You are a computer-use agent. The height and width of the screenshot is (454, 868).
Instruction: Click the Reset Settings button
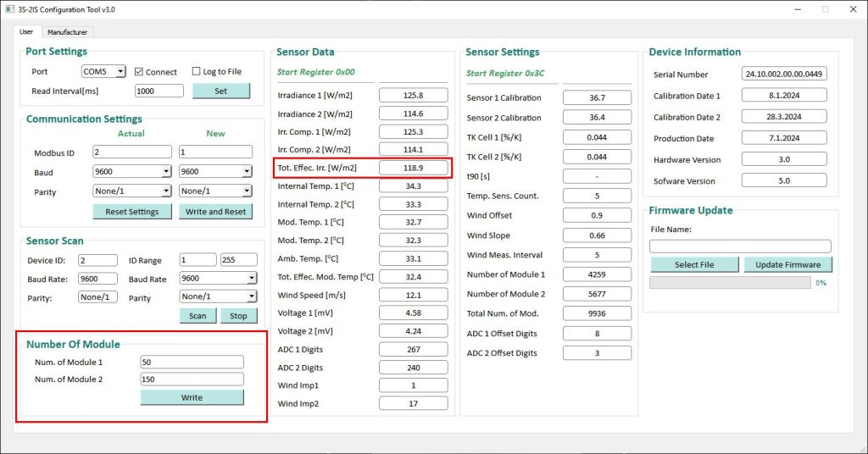pos(131,212)
